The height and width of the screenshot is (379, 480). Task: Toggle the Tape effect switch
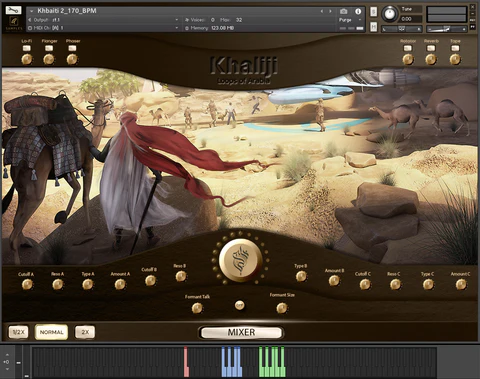point(455,48)
